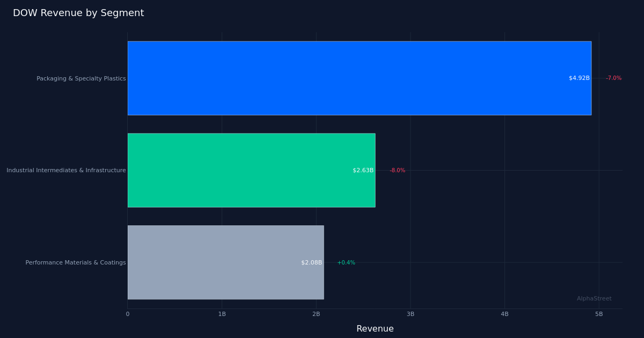The width and height of the screenshot is (644, 338).
Task: Select the $2.08B value label
Action: [x=312, y=262]
